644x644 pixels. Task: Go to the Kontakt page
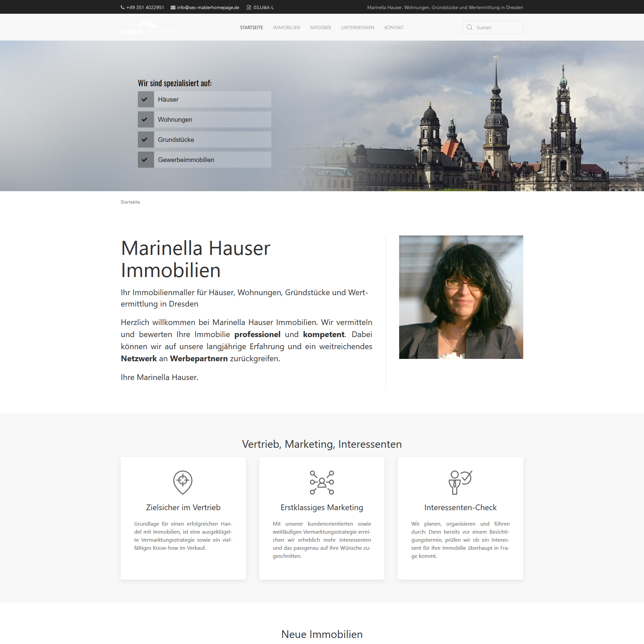(x=394, y=28)
